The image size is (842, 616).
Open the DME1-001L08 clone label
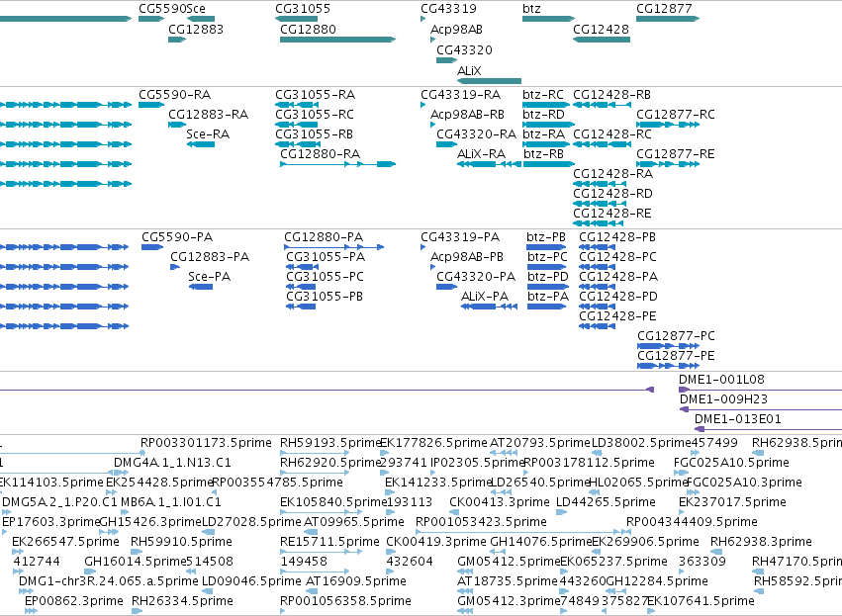[x=721, y=380]
